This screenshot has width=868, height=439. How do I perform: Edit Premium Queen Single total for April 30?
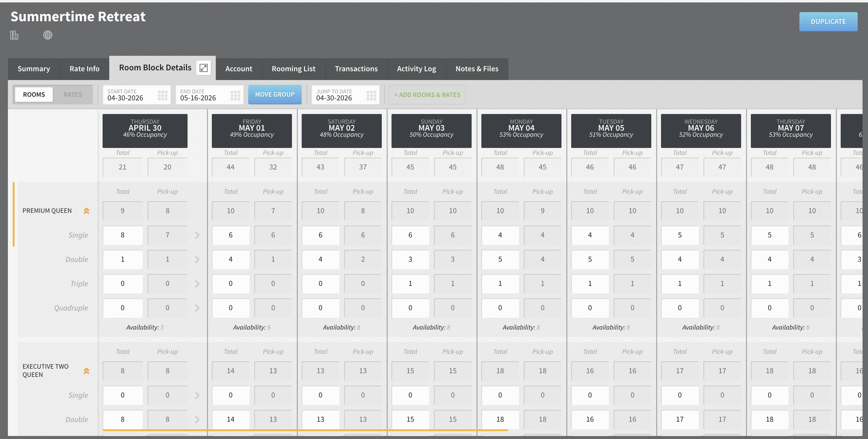point(123,235)
